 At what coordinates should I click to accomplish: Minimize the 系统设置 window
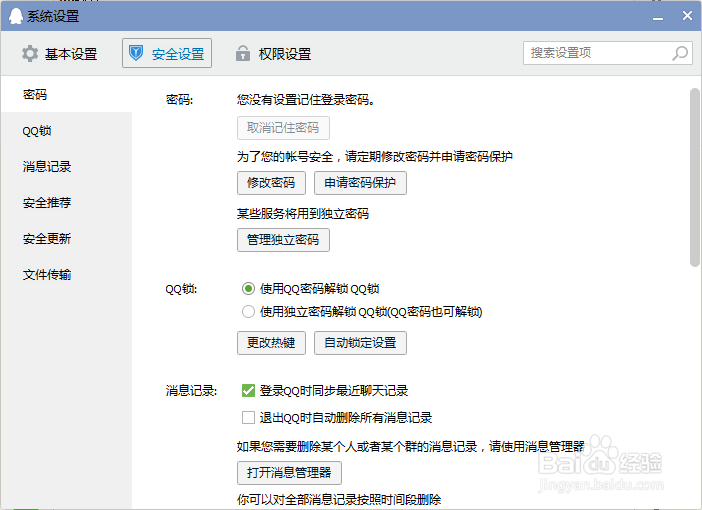click(x=658, y=17)
